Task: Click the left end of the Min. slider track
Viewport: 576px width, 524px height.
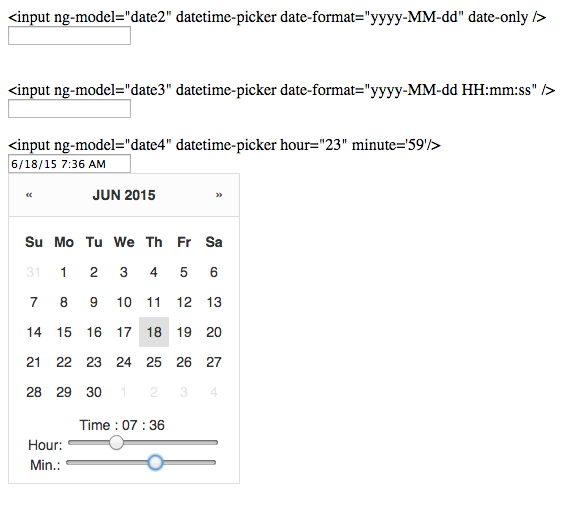Action: tap(69, 462)
